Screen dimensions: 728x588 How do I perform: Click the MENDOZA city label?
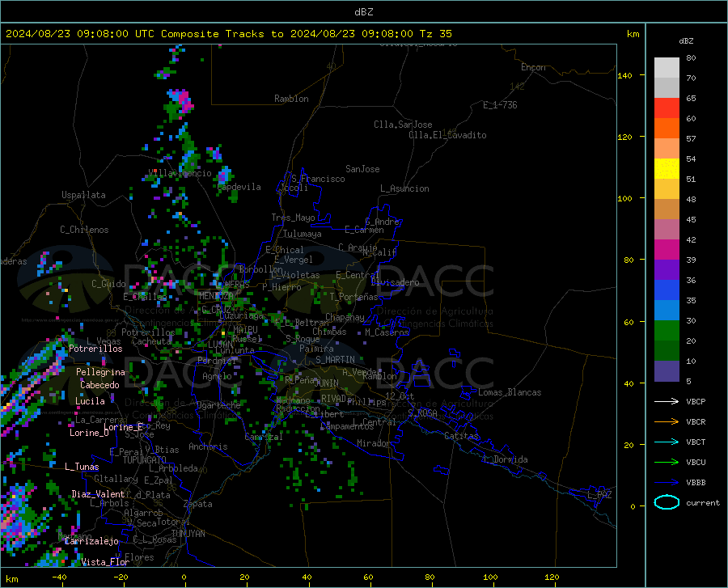[x=216, y=296]
